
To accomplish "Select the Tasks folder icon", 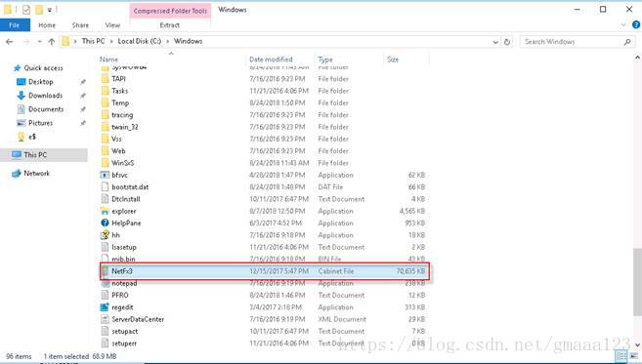I will click(x=106, y=91).
